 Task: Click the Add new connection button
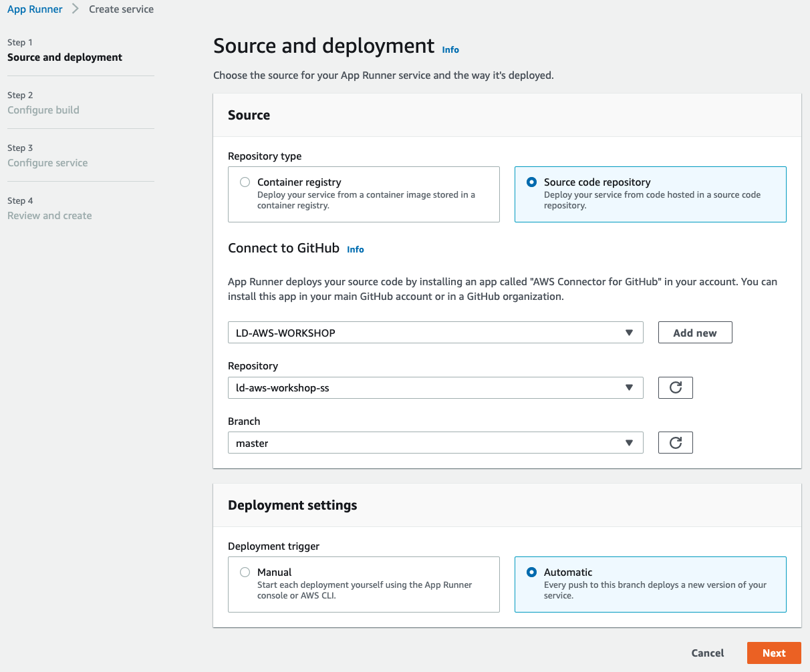click(695, 333)
